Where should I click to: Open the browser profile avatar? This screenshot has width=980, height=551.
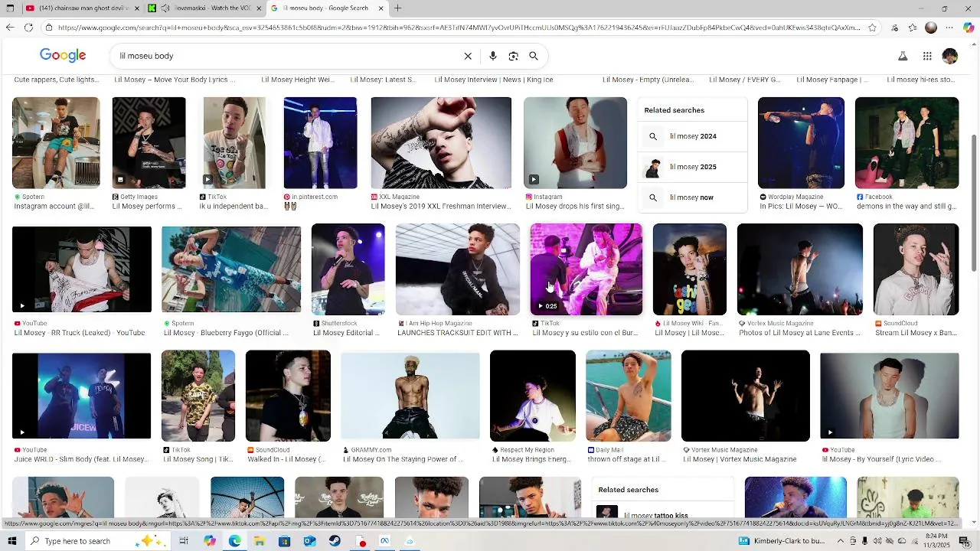click(931, 28)
